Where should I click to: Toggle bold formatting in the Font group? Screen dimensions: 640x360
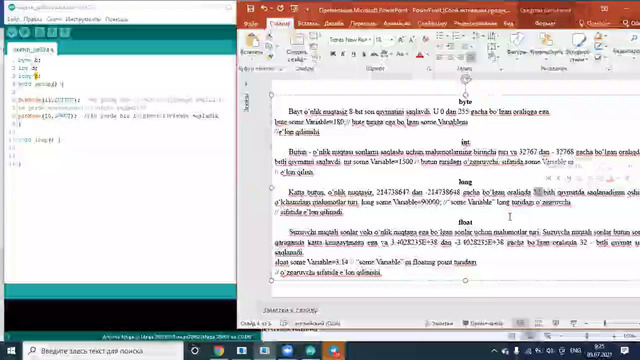[333, 54]
